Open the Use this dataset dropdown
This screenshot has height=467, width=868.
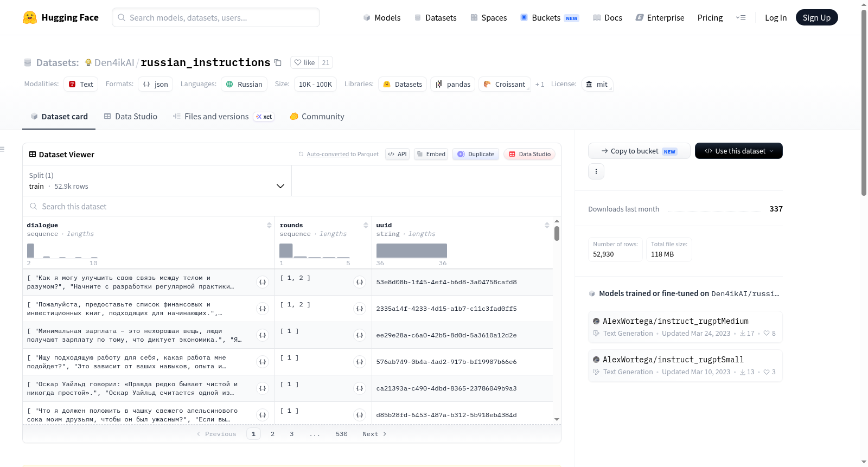coord(738,151)
